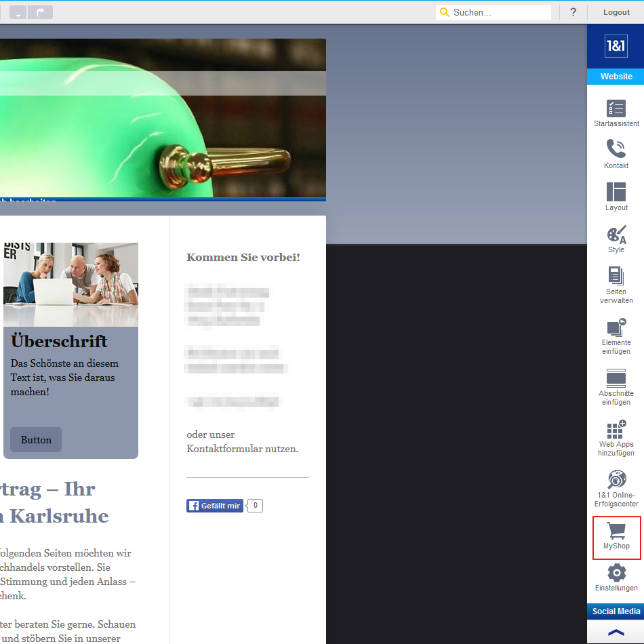644x644 pixels.
Task: Click Abschnitte einfügen icon
Action: (x=616, y=386)
